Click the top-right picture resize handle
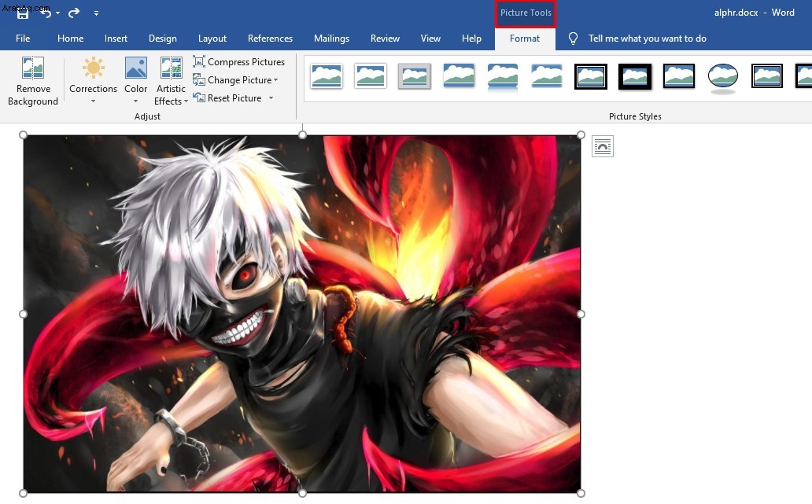 tap(581, 135)
